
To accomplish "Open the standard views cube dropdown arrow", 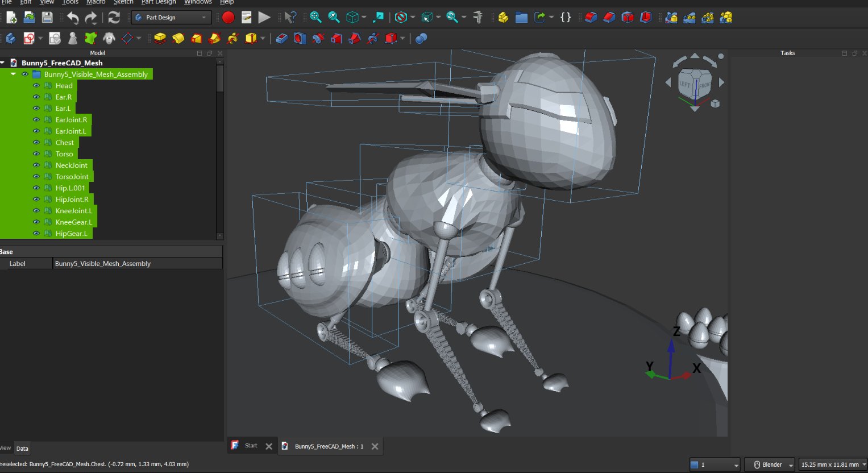I will tap(364, 18).
